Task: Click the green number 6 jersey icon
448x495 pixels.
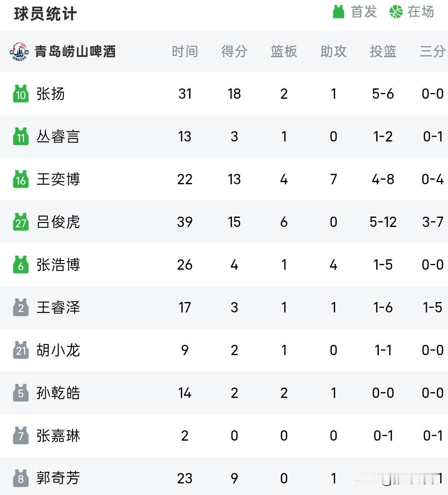Action: 21,265
